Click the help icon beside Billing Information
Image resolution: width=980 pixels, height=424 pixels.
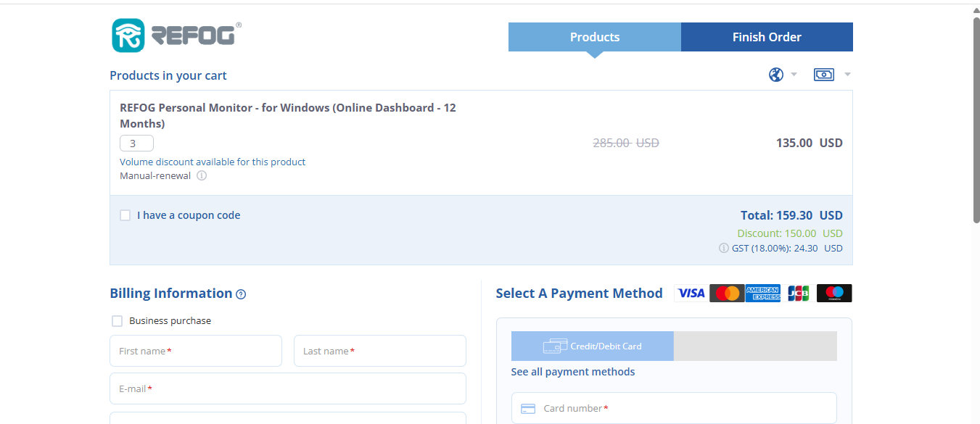click(x=241, y=294)
